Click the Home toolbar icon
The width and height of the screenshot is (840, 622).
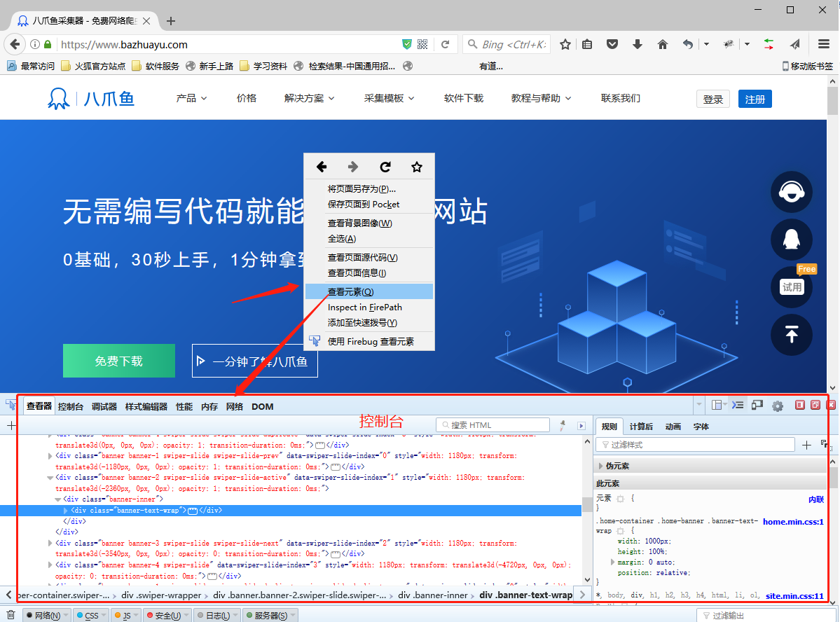coord(663,44)
